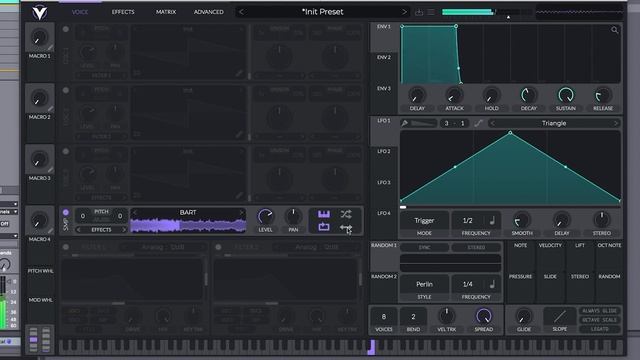Viewport: 640px width, 360px height.
Task: Click the sample random phase shuffle icon
Action: pyautogui.click(x=346, y=214)
